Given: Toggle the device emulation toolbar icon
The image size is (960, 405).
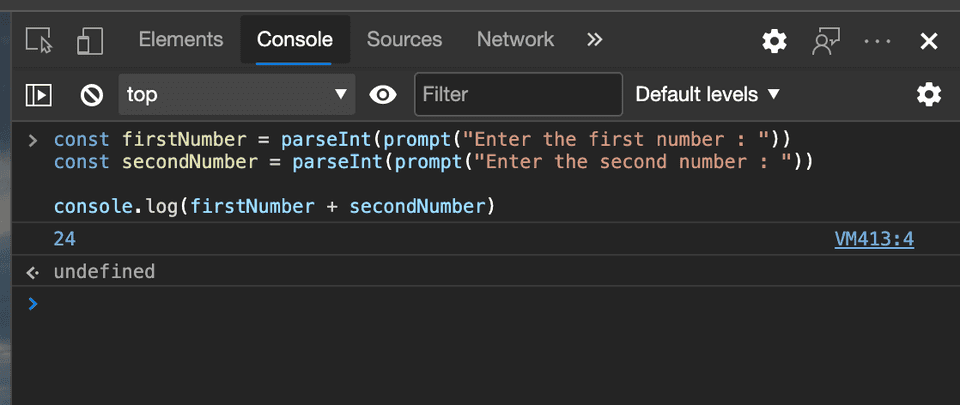Looking at the screenshot, I should pos(90,40).
